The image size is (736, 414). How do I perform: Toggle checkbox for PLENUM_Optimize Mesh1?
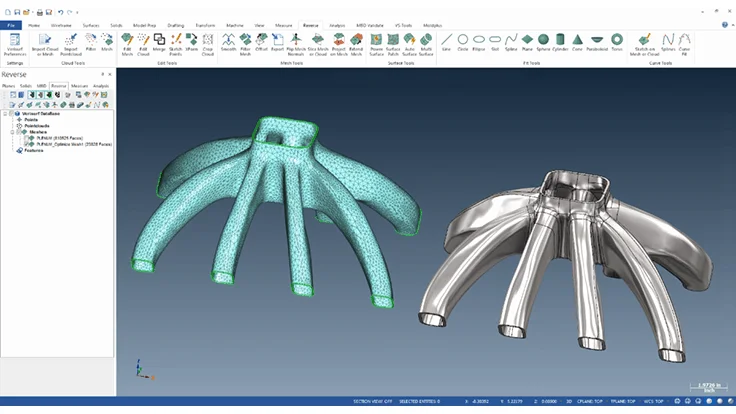(x=27, y=144)
